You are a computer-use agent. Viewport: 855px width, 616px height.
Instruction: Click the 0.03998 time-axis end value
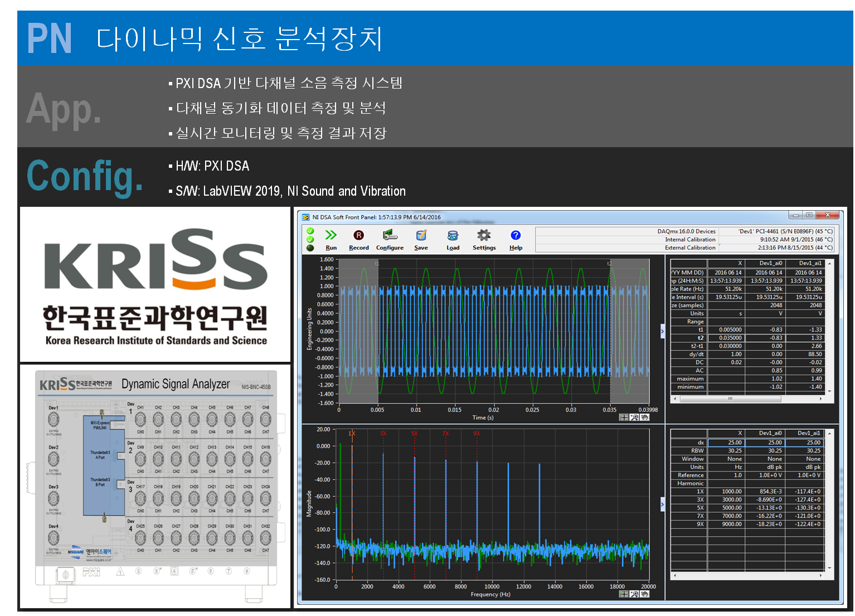648,410
